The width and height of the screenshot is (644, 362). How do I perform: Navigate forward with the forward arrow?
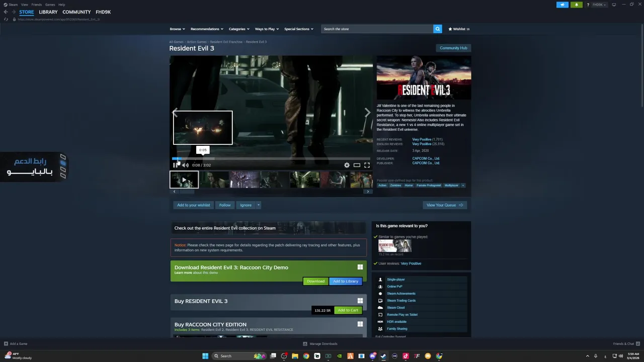pyautogui.click(x=14, y=12)
